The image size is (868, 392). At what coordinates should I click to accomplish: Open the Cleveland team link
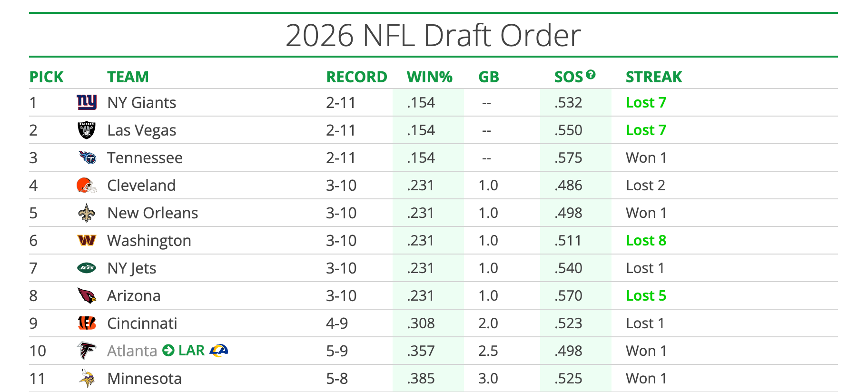[x=141, y=186]
